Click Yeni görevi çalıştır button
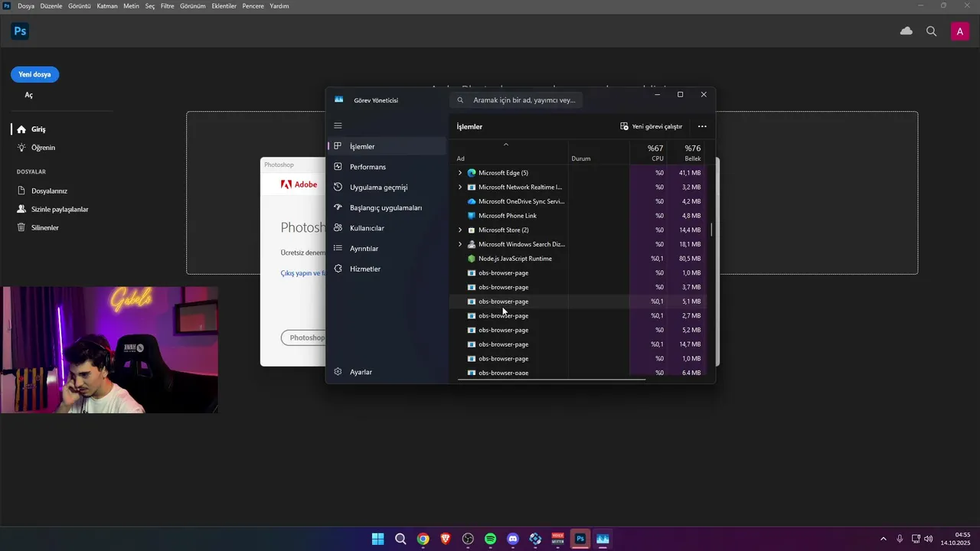The height and width of the screenshot is (551, 980). [652, 126]
